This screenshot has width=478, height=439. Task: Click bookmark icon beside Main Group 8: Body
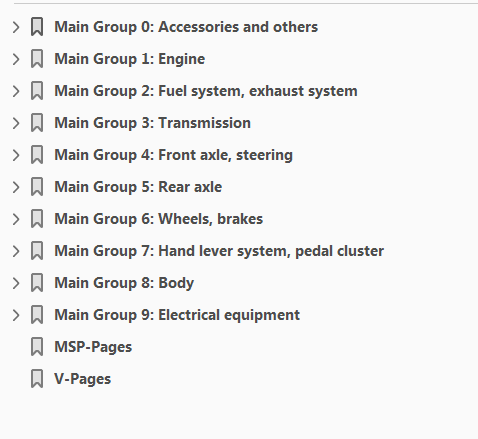pos(37,283)
